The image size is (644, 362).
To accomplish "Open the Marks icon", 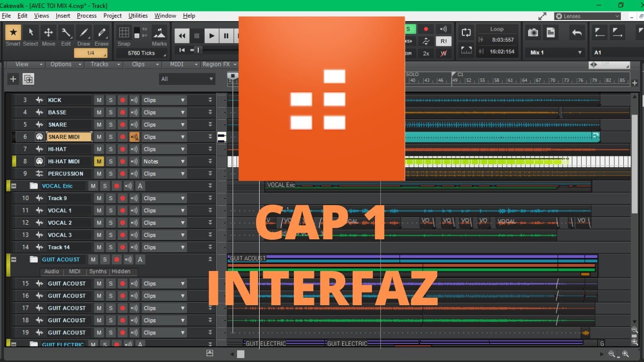I will click(159, 33).
